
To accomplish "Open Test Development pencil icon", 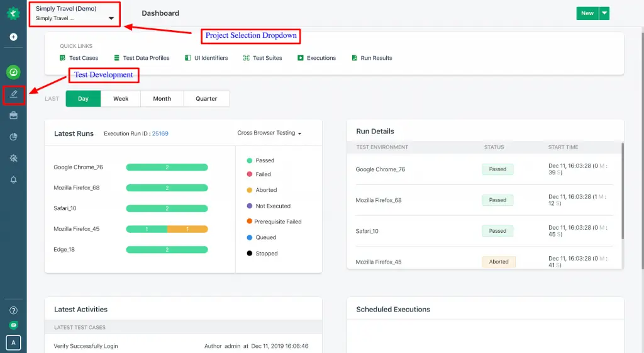I will coord(13,94).
